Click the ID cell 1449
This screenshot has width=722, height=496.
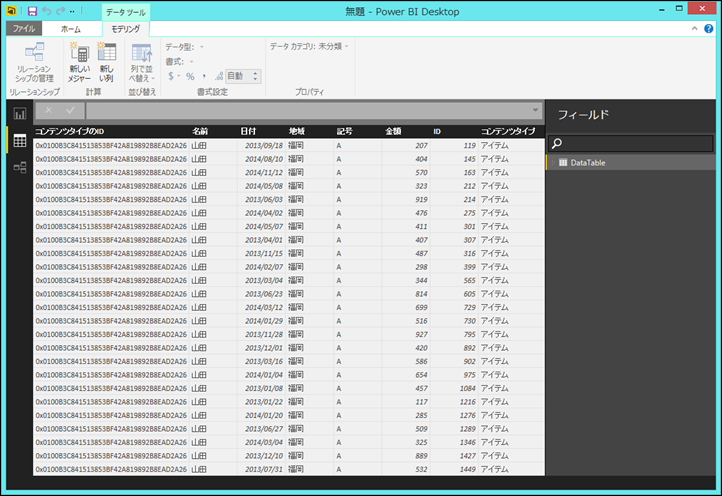[x=467, y=469]
